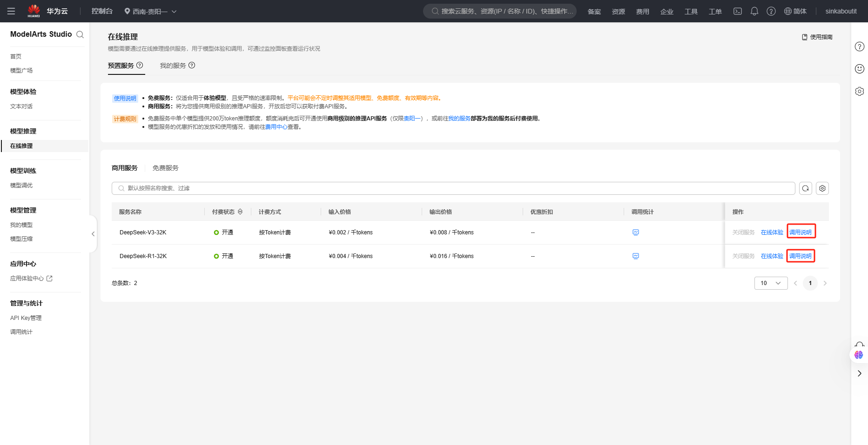Open 模型调优 in sidebar
Viewport: 868px width, 445px height.
21,186
